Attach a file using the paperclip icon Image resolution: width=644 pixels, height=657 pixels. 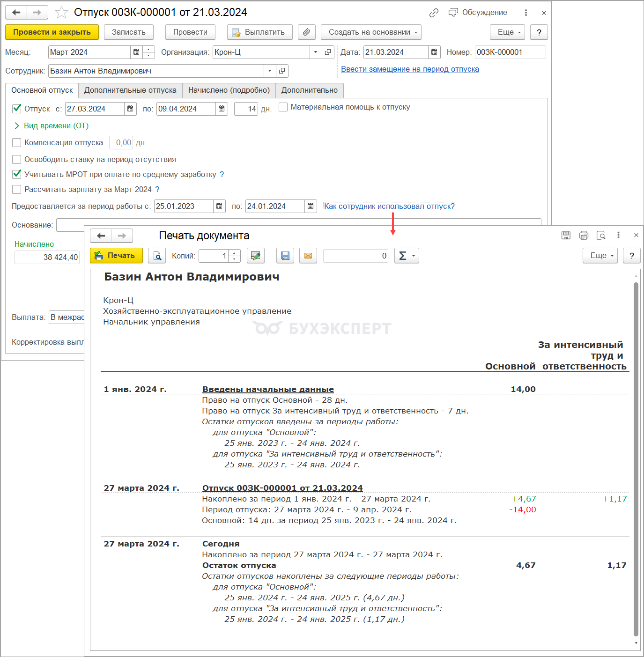click(x=306, y=32)
